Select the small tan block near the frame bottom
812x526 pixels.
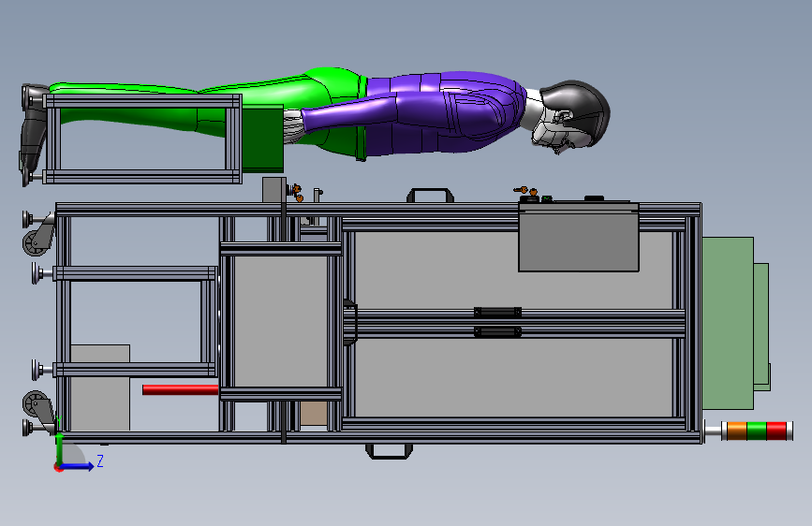pyautogui.click(x=314, y=413)
